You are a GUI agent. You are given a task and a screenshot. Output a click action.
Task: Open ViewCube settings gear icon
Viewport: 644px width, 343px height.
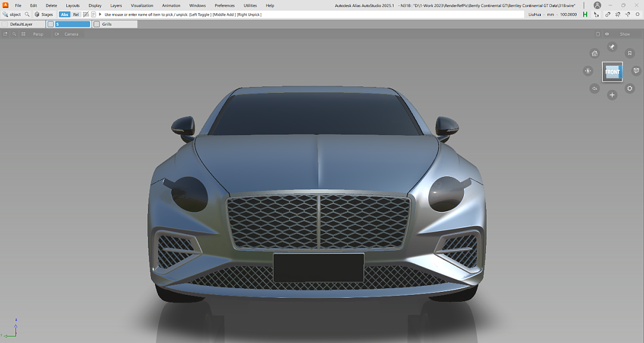[x=630, y=88]
